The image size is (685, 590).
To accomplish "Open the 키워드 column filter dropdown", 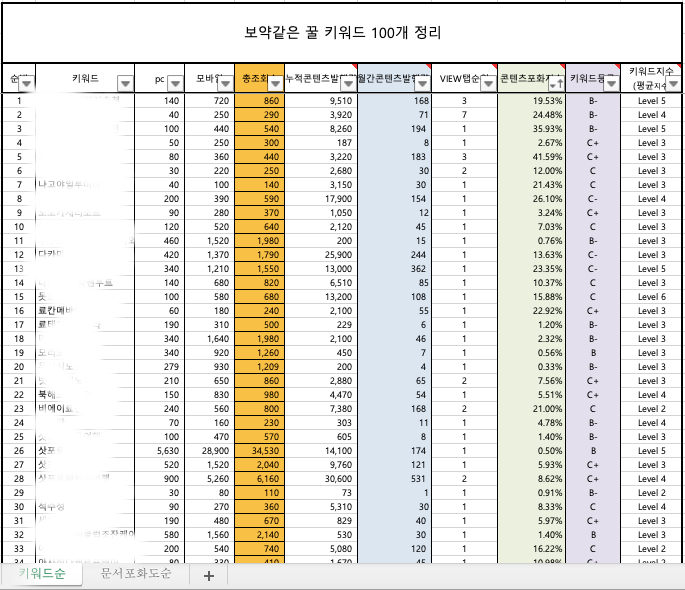I will [x=125, y=83].
